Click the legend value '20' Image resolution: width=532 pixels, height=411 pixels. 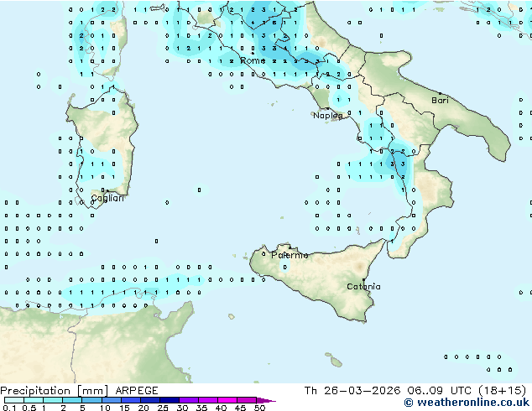(x=143, y=408)
